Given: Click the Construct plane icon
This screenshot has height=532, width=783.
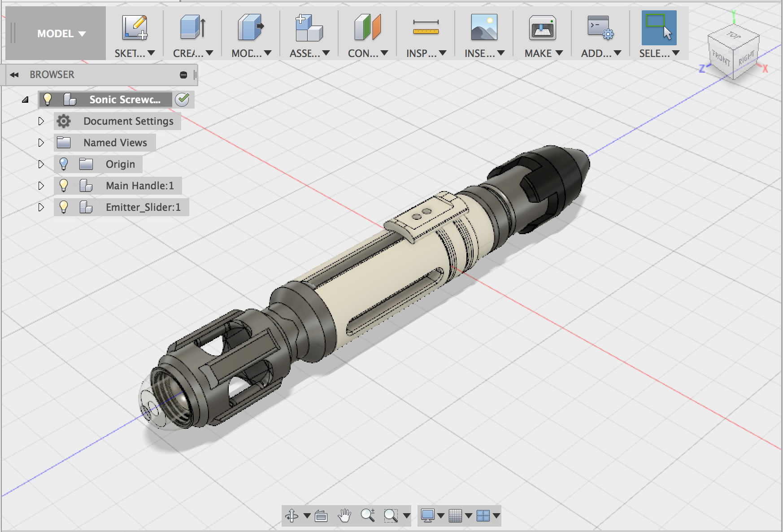Looking at the screenshot, I should point(367,27).
